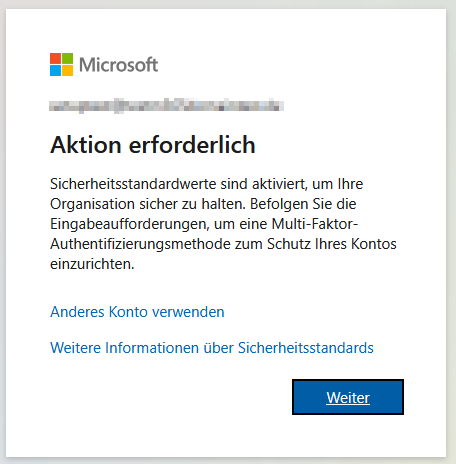Open Weitere Informationen über Sicherheitsstandards link
Image resolution: width=456 pixels, height=464 pixels.
click(212, 348)
